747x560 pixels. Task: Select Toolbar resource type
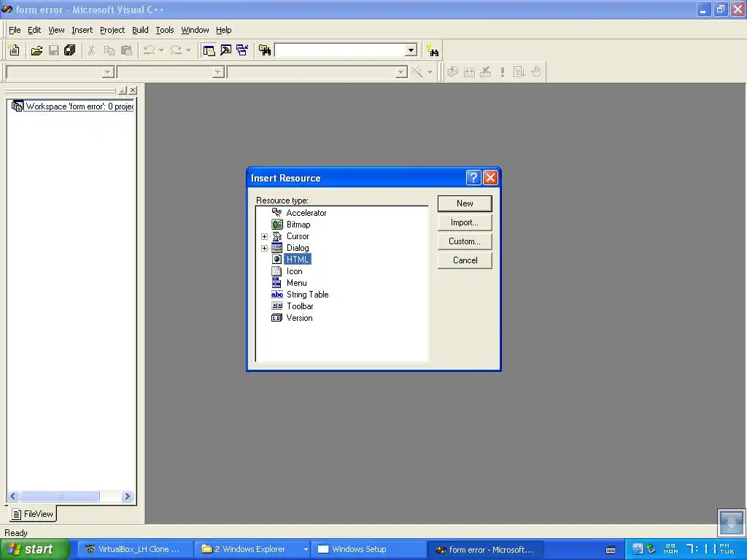(x=300, y=306)
